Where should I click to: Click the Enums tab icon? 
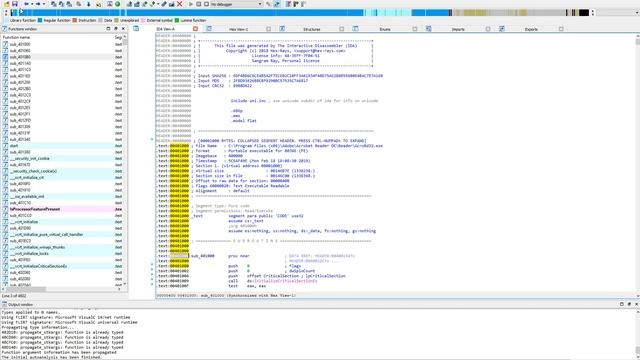tap(356, 29)
